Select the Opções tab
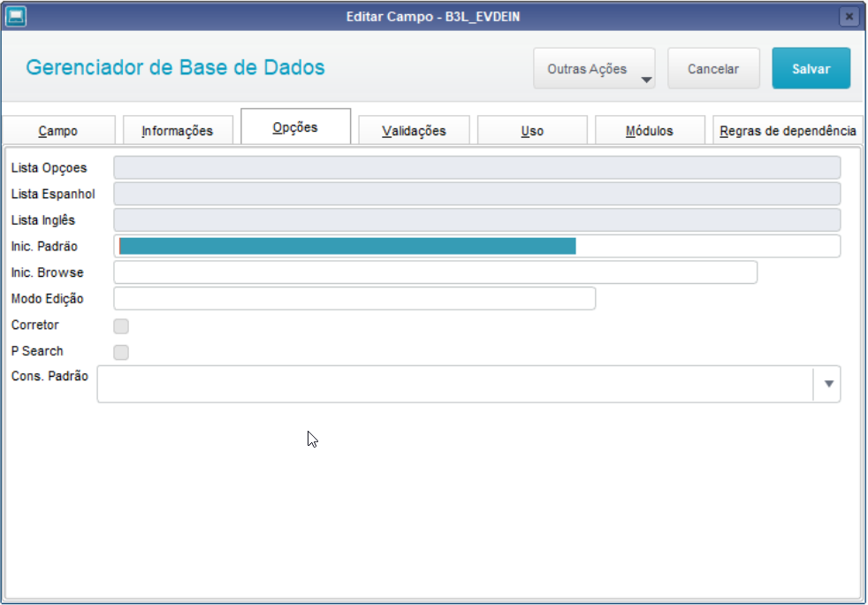Screen dimensions: 868x605 point(295,126)
